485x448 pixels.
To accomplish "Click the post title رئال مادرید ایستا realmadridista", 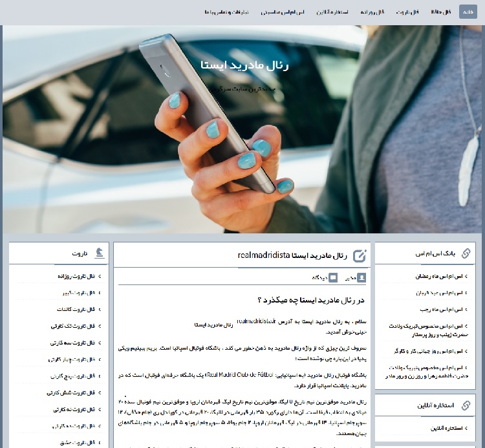I will coord(292,255).
